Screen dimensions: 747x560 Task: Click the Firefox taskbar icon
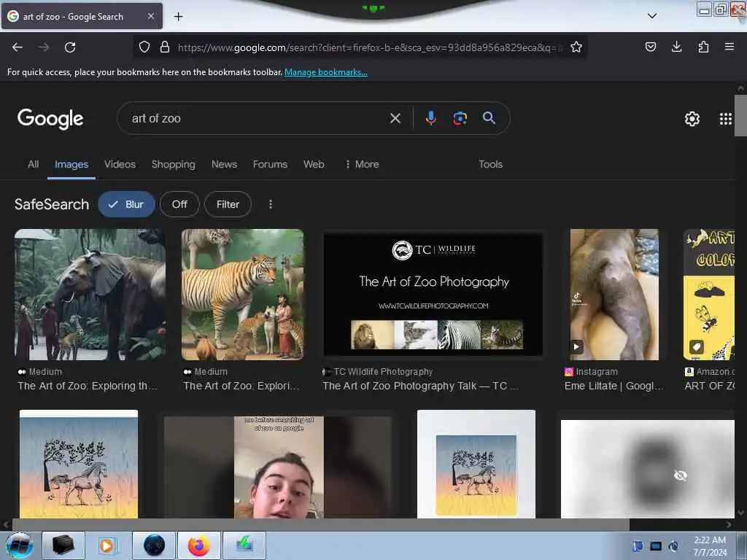pos(198,545)
